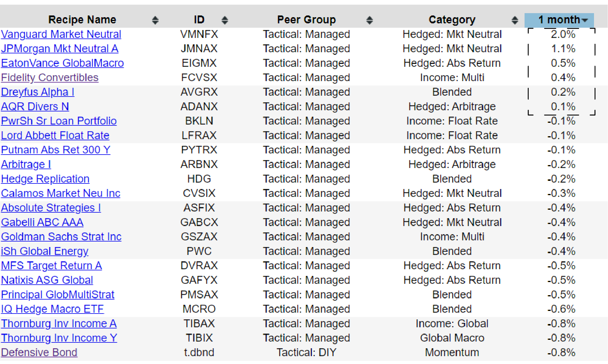The width and height of the screenshot is (608, 364).
Task: Click the Category column sort arrows
Action: click(x=515, y=20)
